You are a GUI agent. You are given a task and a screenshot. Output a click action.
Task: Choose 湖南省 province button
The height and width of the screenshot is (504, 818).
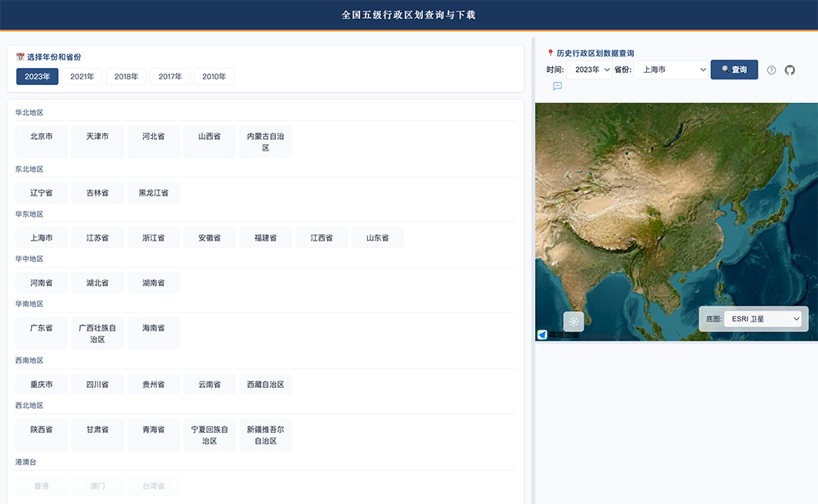point(154,283)
